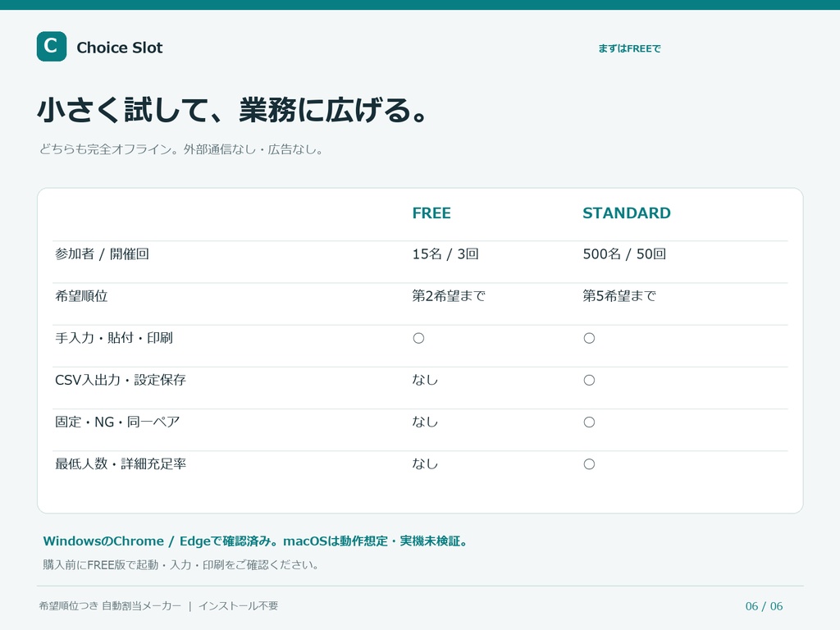The image size is (840, 630).
Task: Click なし in the CSV入出力 row
Action: tap(425, 380)
